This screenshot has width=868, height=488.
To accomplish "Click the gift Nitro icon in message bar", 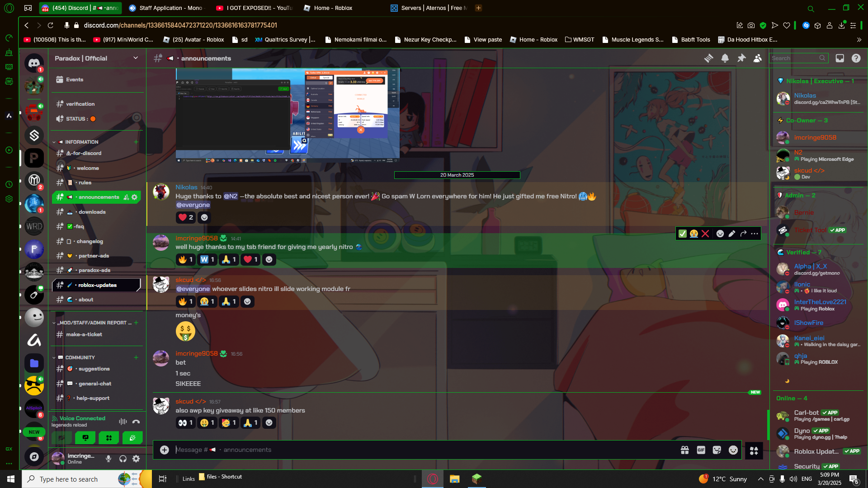I will 684,450.
